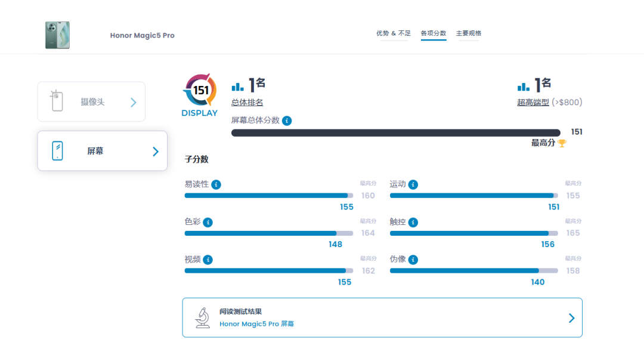Click the Honor Magic5 Pro title text
The width and height of the screenshot is (644, 361).
[142, 35]
